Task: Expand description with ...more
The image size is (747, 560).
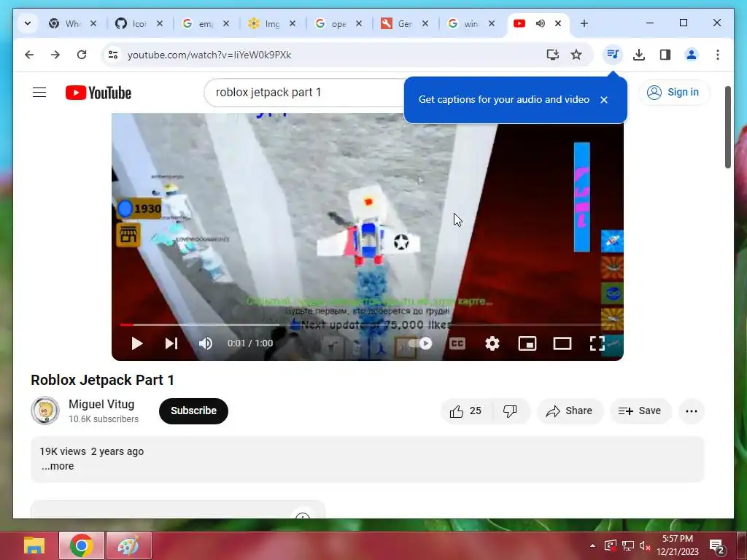Action: tap(58, 466)
